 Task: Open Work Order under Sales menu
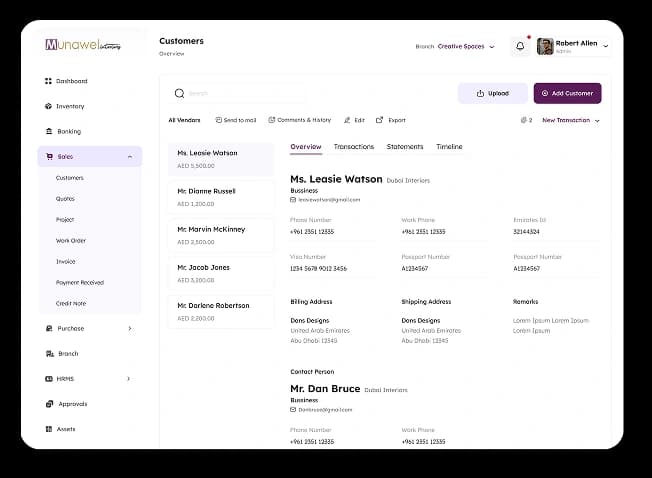tap(71, 241)
